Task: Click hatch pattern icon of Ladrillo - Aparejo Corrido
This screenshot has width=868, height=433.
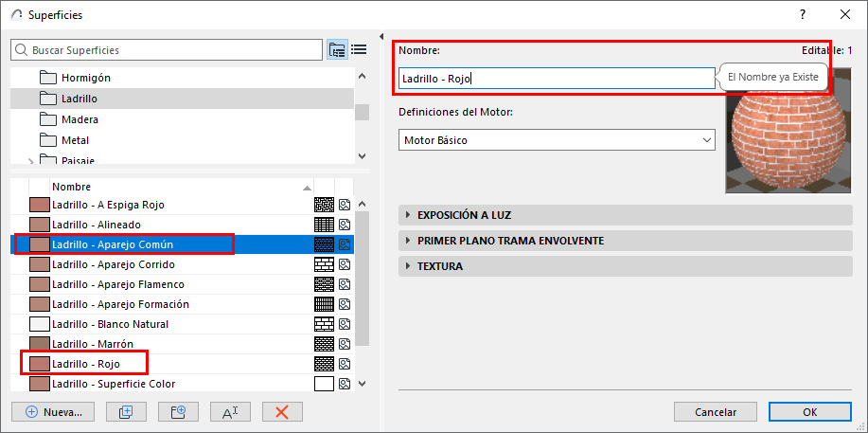Action: [324, 264]
